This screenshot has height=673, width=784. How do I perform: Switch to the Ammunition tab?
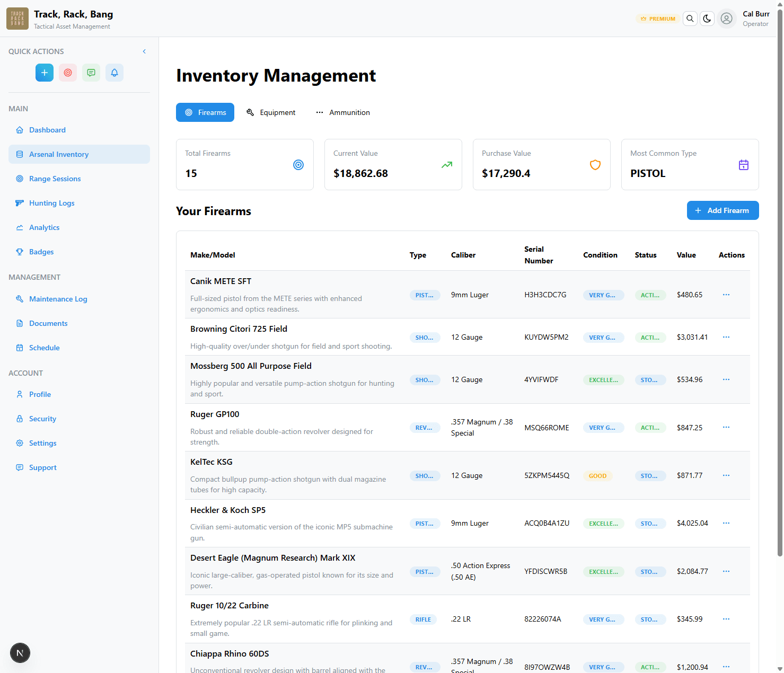click(343, 112)
